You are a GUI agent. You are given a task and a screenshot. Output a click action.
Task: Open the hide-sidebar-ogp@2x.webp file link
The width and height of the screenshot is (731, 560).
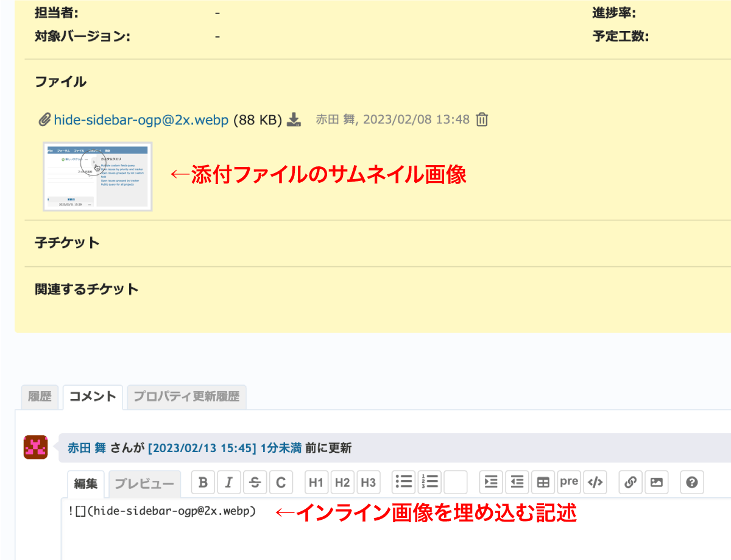(141, 120)
